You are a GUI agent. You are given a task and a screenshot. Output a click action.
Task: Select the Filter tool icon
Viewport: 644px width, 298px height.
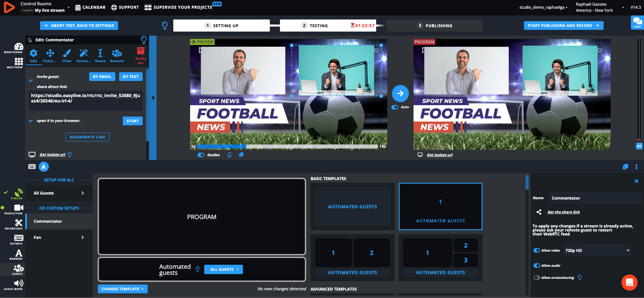coord(67,55)
